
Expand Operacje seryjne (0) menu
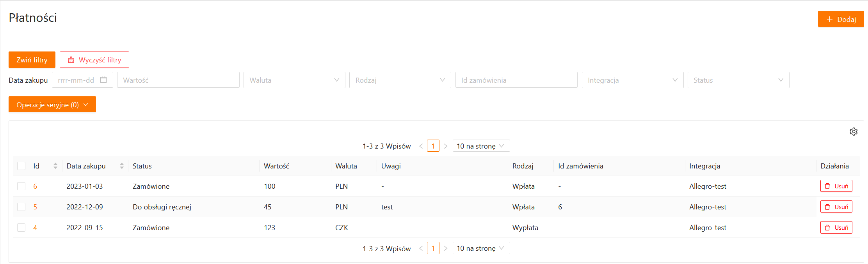click(x=52, y=105)
